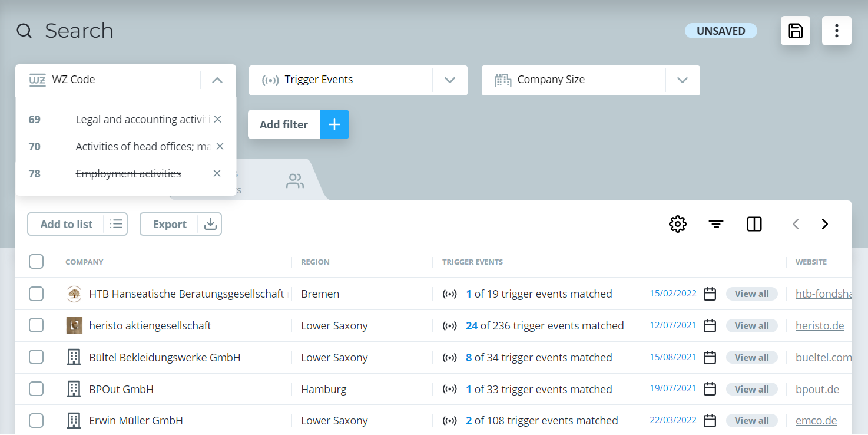Click calendar icon next to 15/02/2022
Viewport: 868px width, 435px height.
pyautogui.click(x=710, y=294)
